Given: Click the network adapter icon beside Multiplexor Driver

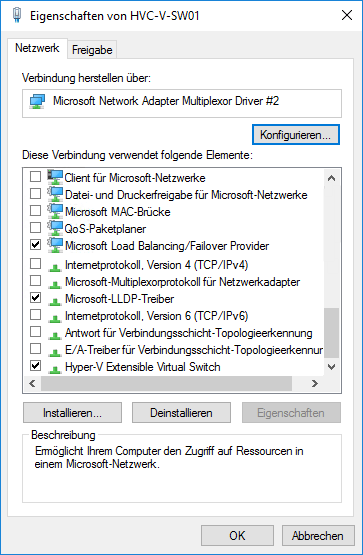Looking at the screenshot, I should pyautogui.click(x=38, y=102).
